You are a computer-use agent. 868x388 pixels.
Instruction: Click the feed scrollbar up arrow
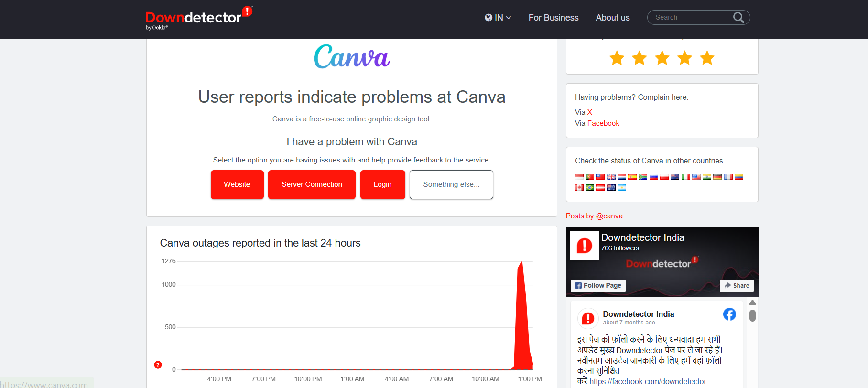click(x=752, y=302)
